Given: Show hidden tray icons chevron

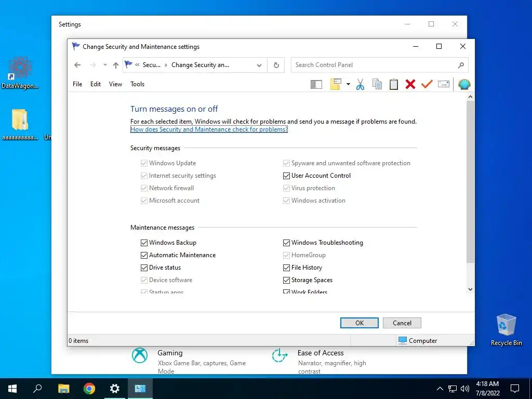Looking at the screenshot, I should point(440,389).
